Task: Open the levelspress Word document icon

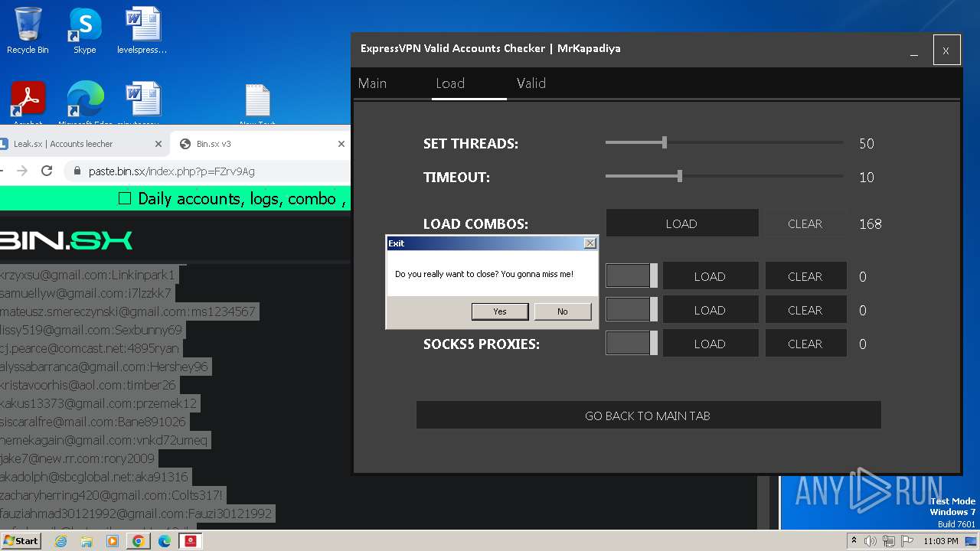Action: click(x=142, y=31)
